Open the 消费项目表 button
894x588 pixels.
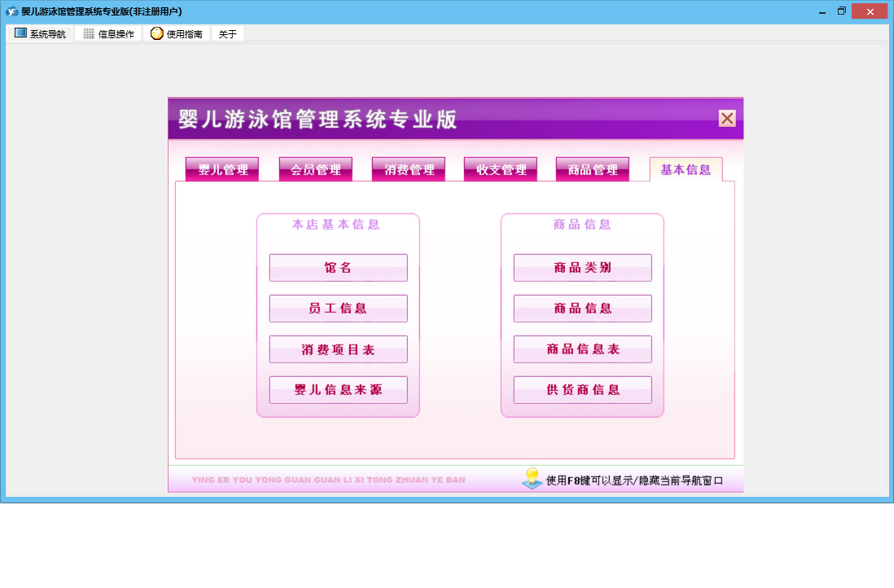click(339, 349)
